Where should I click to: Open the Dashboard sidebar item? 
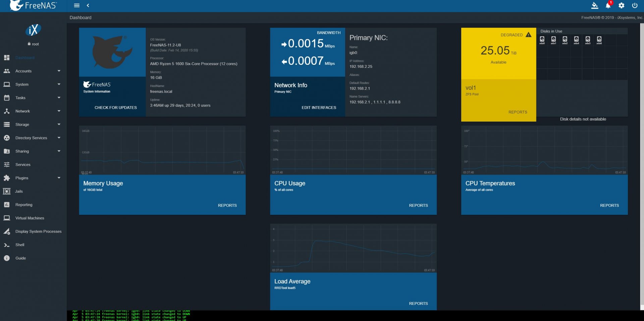click(33, 57)
